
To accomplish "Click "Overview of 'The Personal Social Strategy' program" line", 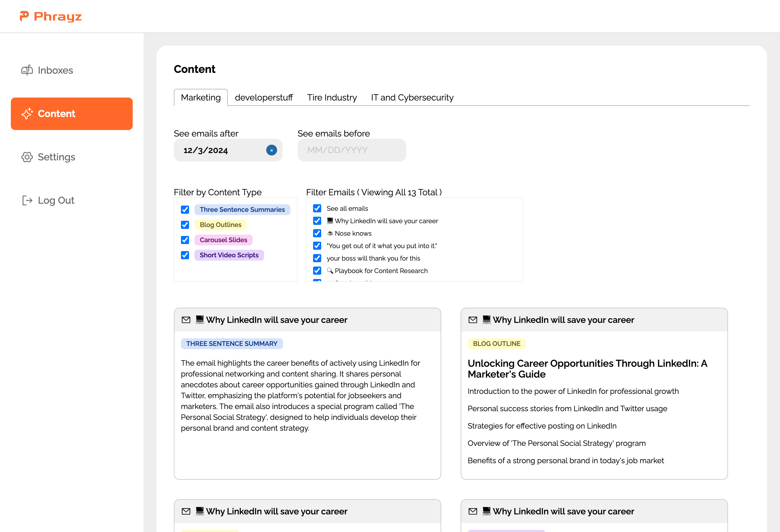I will [x=557, y=443].
